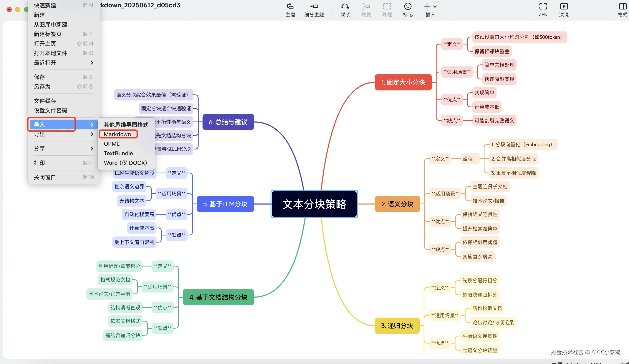629x364 pixels.
Task: Click the 超限块递归拆分 subtopic
Action: tap(480, 295)
